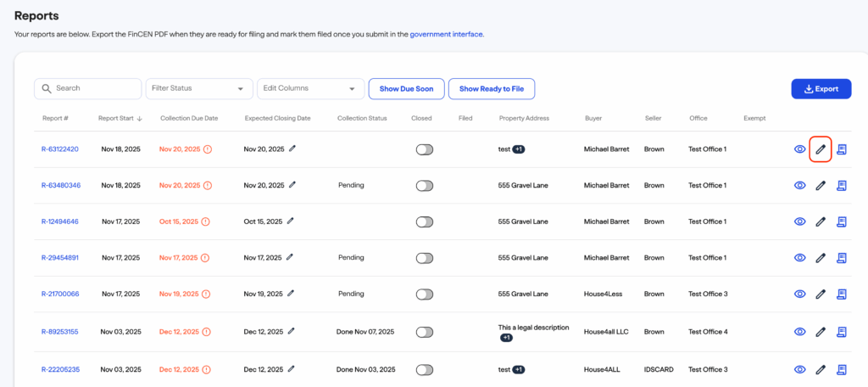This screenshot has height=387, width=868.
Task: View report R-63480346 using the eye icon
Action: (799, 186)
